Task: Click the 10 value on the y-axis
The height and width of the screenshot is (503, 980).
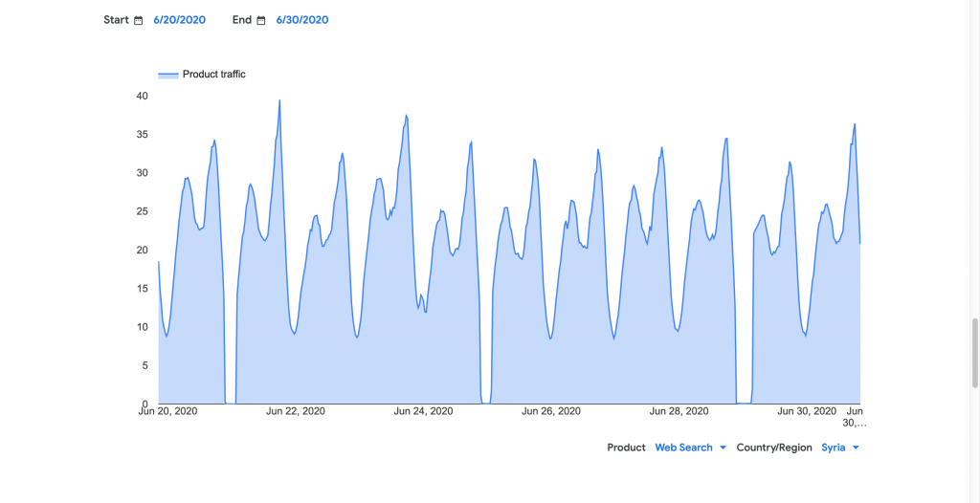Action: (x=143, y=327)
